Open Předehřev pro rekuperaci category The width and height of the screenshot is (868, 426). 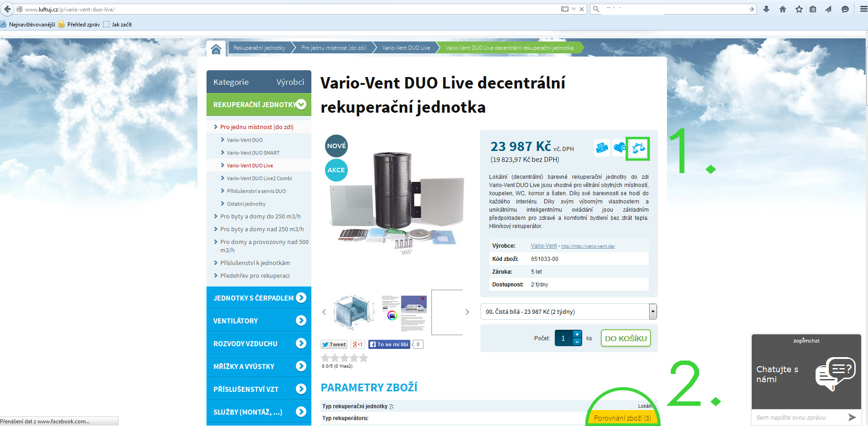point(255,276)
